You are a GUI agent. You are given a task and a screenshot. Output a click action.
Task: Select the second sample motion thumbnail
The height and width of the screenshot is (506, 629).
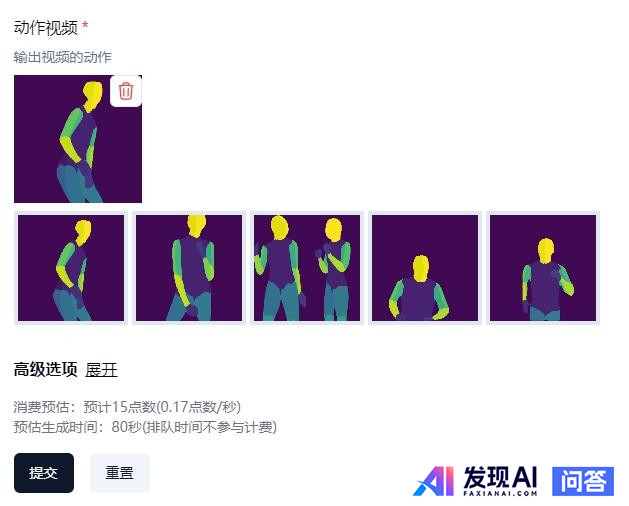[x=189, y=268]
